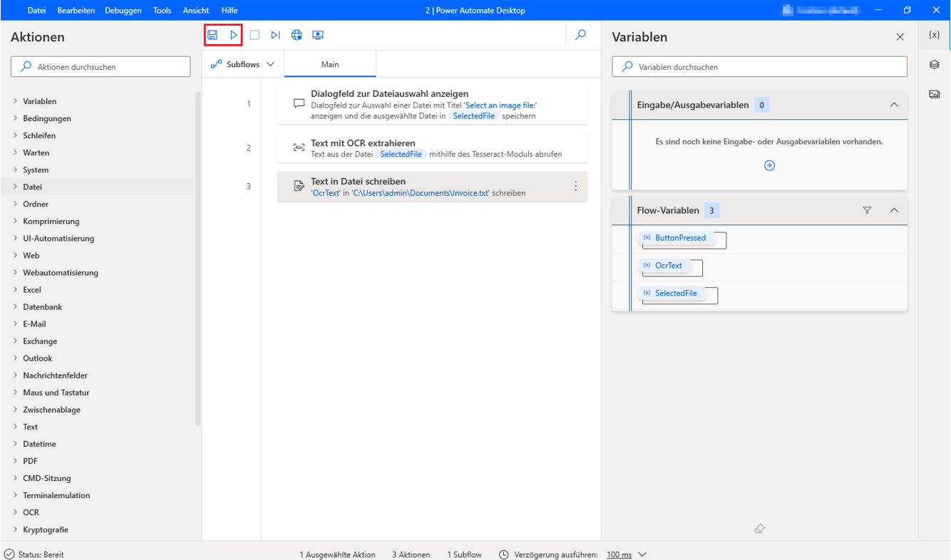Screen dimensions: 951x560
Task: Open the UI elements layers icon
Action: tap(935, 65)
